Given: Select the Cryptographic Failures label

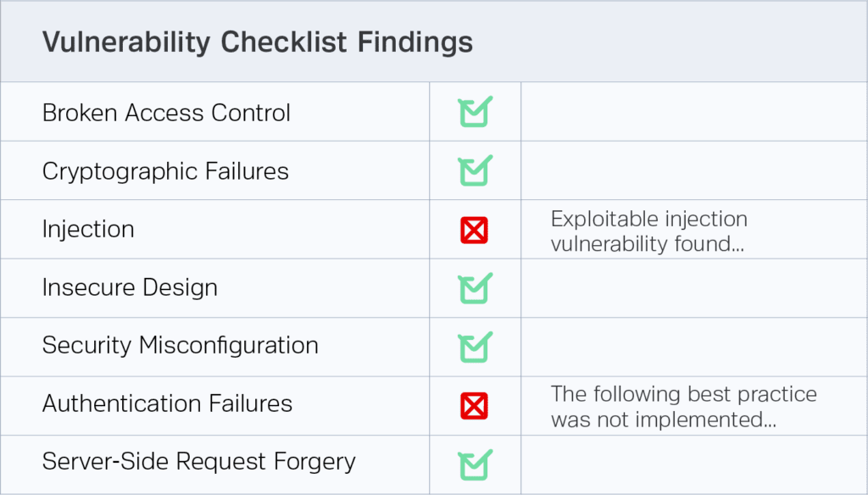Looking at the screenshot, I should tap(165, 171).
